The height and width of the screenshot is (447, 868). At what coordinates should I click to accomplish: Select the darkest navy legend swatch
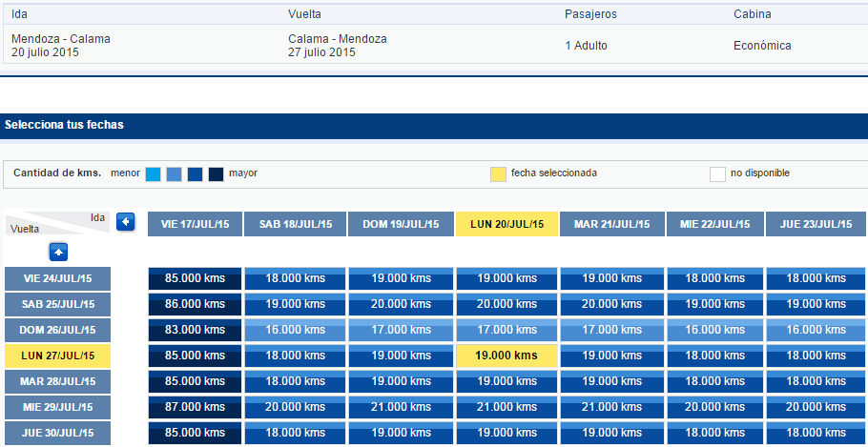click(x=216, y=174)
